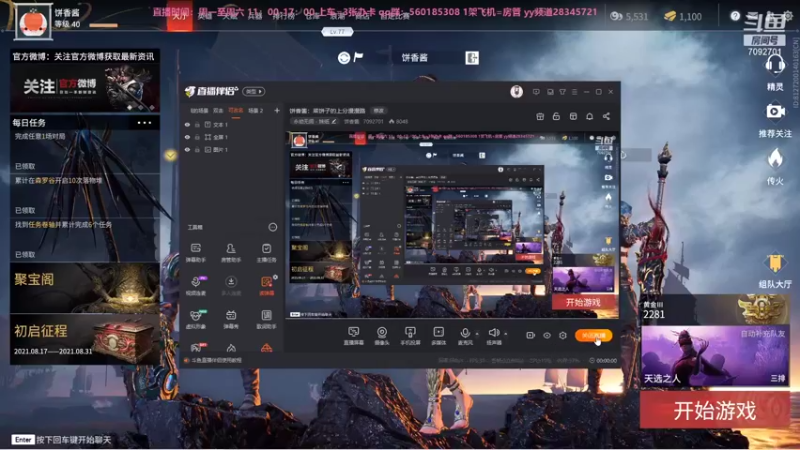Image resolution: width=800 pixels, height=450 pixels.
Task: Click the 修改 button next to stream title
Action: click(379, 110)
